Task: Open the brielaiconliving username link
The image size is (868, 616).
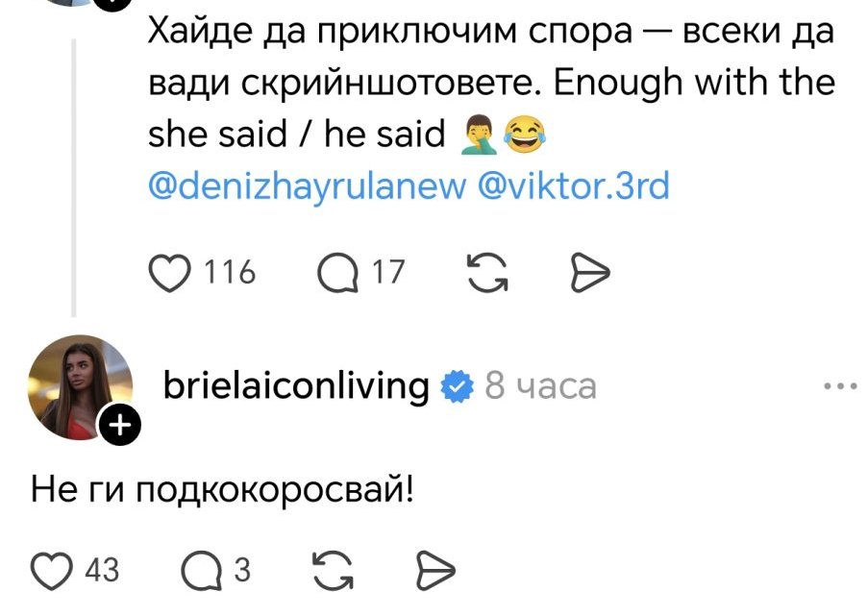Action: [295, 386]
